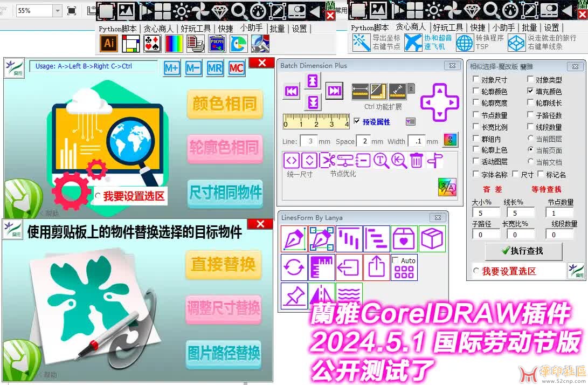Image resolution: width=588 pixels, height=385 pixels.
Task: Click the 执行查找 search button
Action: pos(523,251)
